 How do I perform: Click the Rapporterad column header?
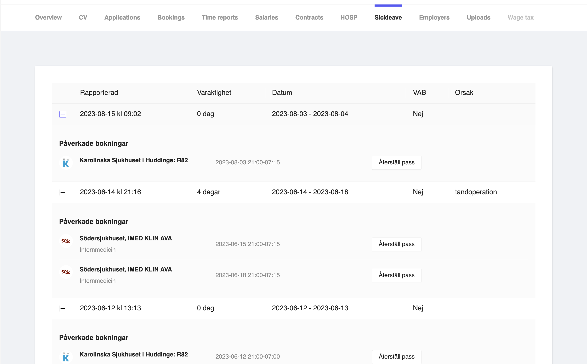(x=99, y=93)
